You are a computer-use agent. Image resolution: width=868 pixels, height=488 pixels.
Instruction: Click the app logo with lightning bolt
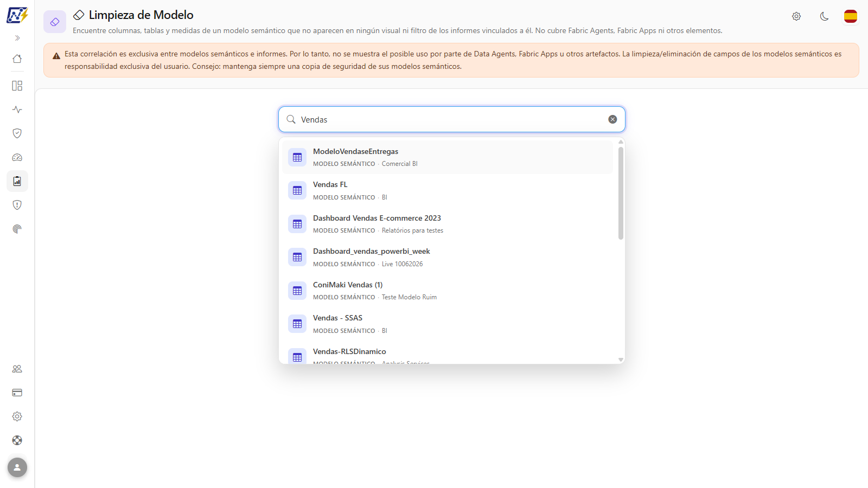point(17,15)
